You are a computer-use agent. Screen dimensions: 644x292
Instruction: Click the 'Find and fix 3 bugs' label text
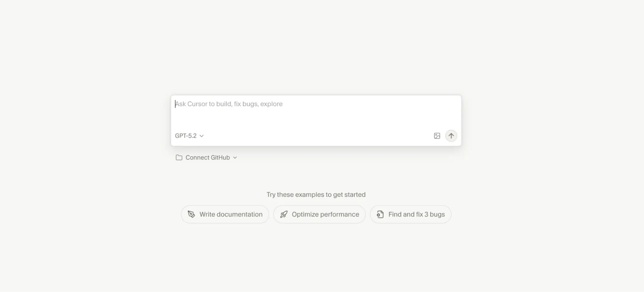pyautogui.click(x=417, y=214)
